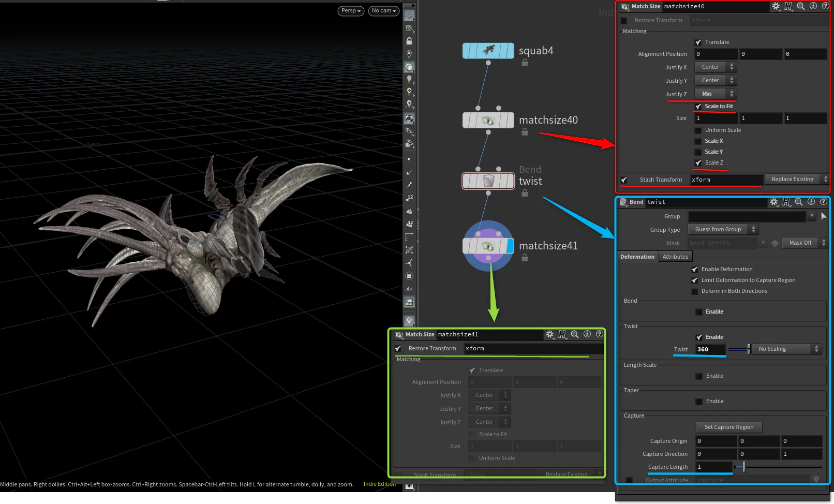Screen dimensions: 834x504
Task: Switch to the Deformation tab
Action: [x=637, y=257]
